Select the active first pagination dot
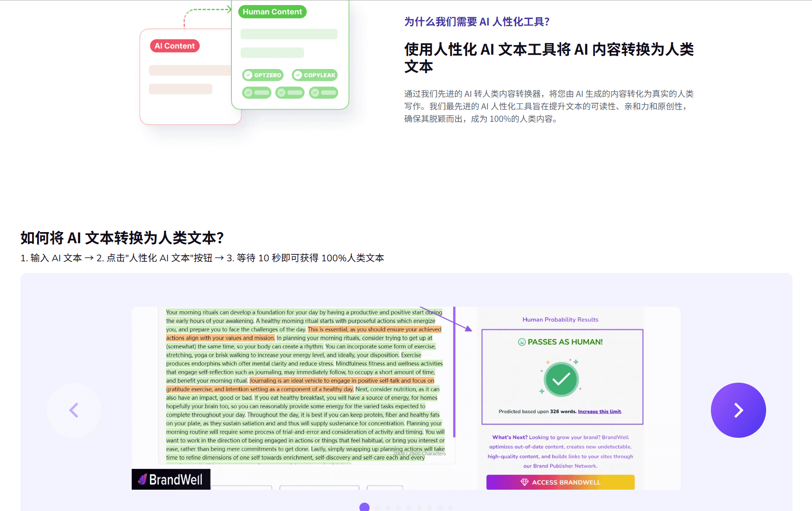Viewport: 812px width, 511px height. point(364,506)
